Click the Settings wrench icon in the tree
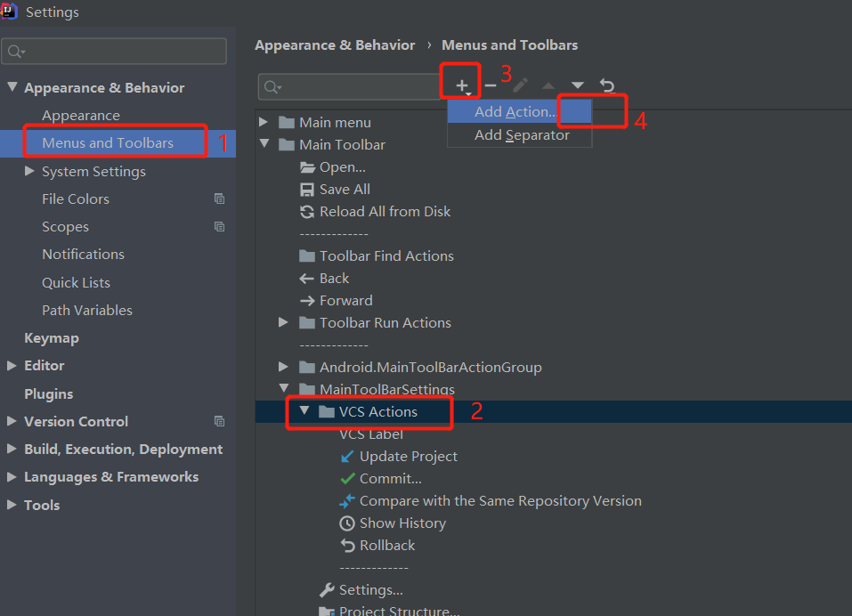852x616 pixels. pos(327,589)
